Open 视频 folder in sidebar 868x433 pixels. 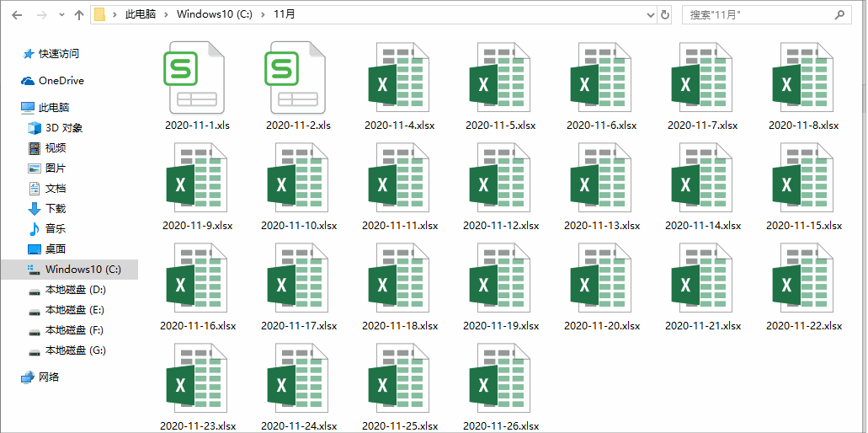[x=47, y=148]
